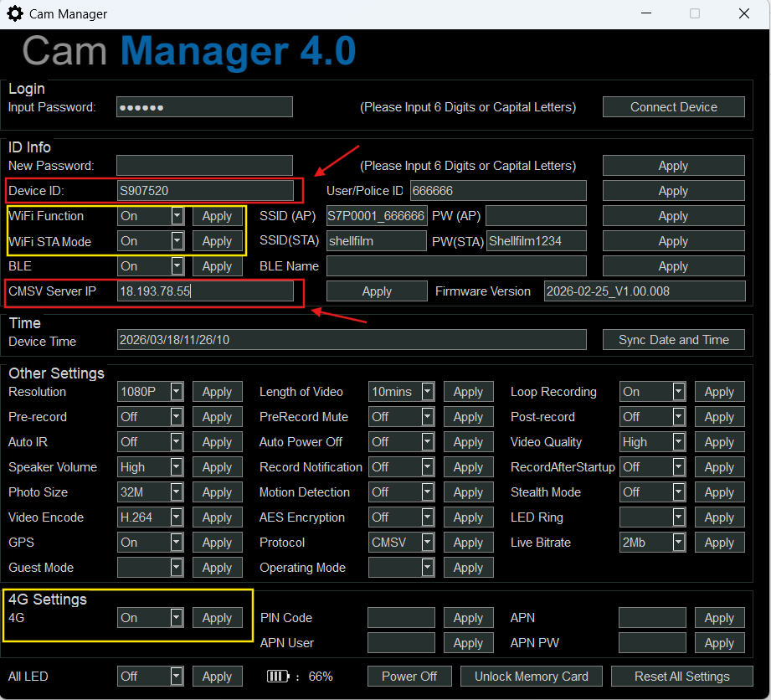Apply the Protocol setting
Image resolution: width=771 pixels, height=700 pixels.
[x=468, y=542]
